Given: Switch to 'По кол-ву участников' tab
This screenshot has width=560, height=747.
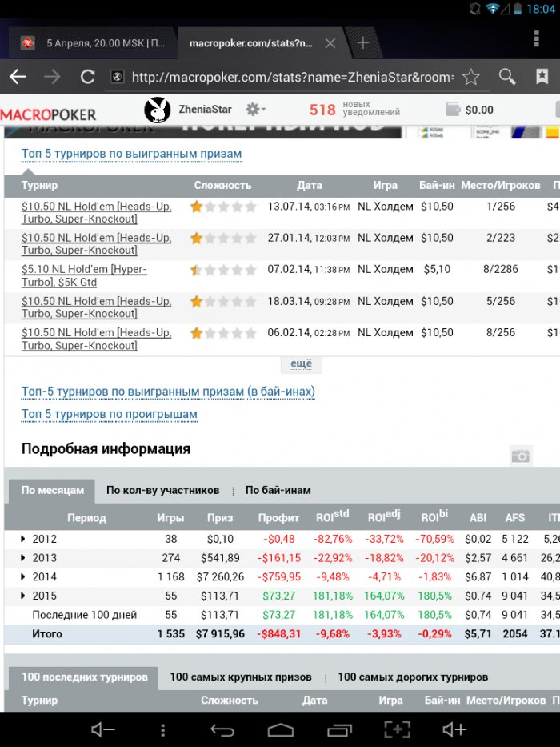Looking at the screenshot, I should coord(162,490).
